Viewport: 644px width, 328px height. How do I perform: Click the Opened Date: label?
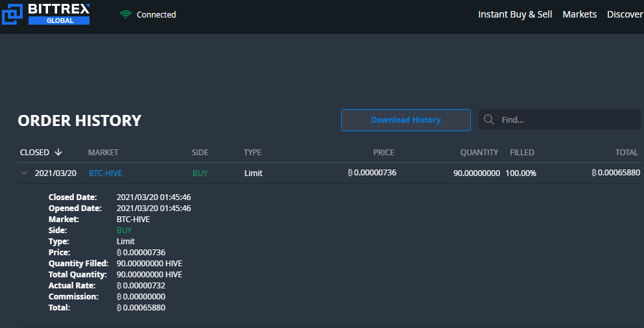(75, 208)
